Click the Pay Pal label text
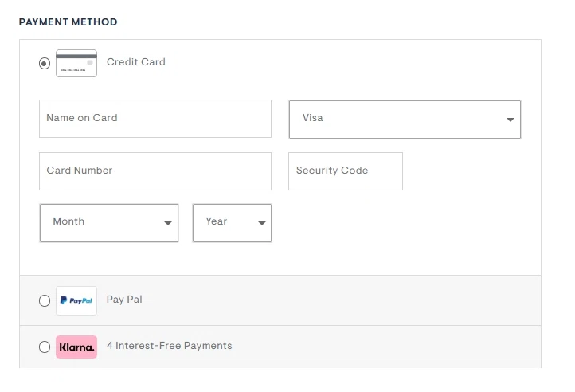The image size is (575, 392). point(124,300)
